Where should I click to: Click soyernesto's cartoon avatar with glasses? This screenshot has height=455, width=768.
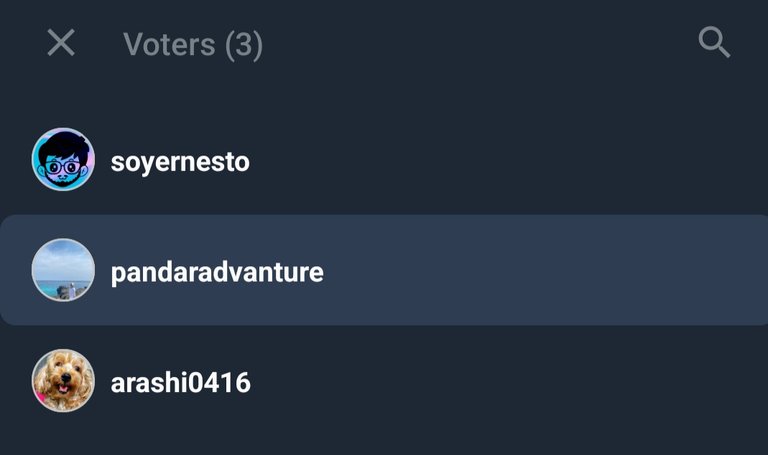63,160
